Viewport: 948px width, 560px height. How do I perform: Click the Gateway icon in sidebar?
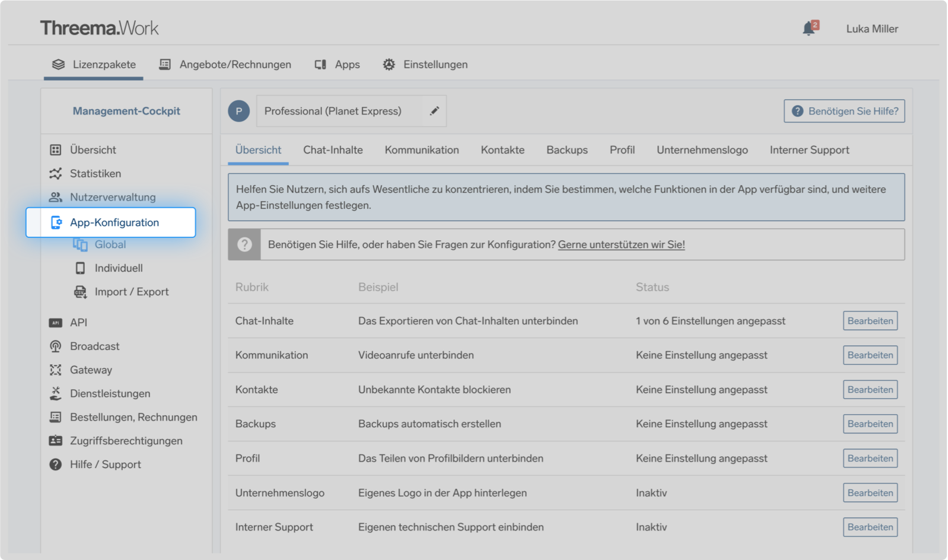[x=56, y=370]
